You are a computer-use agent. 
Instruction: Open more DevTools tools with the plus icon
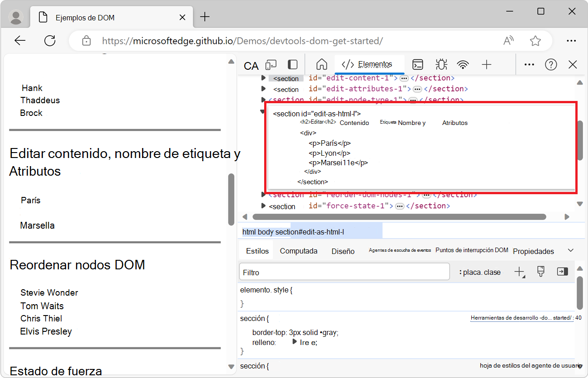pos(487,65)
